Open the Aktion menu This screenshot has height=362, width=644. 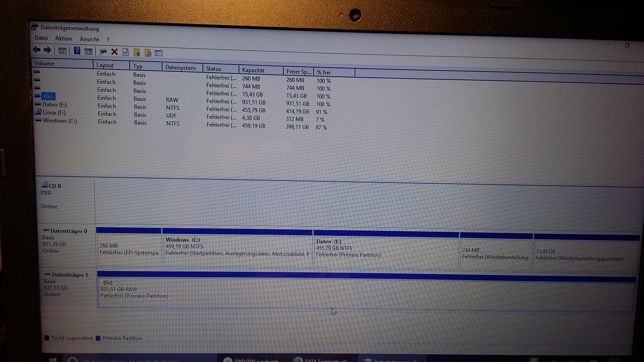coord(64,38)
